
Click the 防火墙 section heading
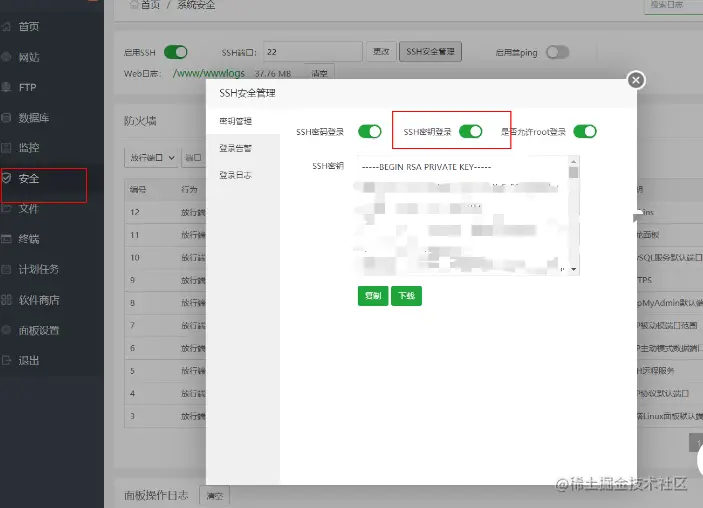(x=140, y=121)
